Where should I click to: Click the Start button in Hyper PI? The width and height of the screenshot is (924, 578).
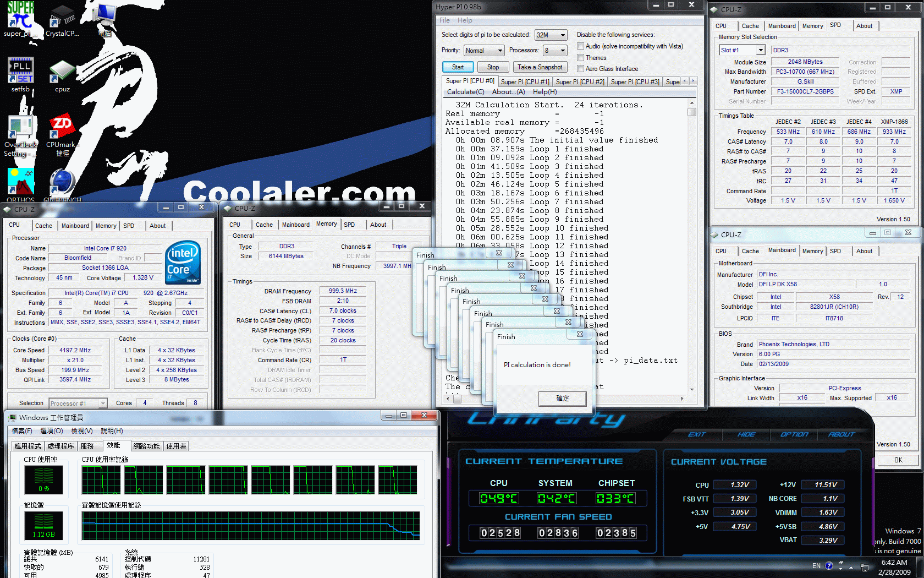pyautogui.click(x=458, y=67)
